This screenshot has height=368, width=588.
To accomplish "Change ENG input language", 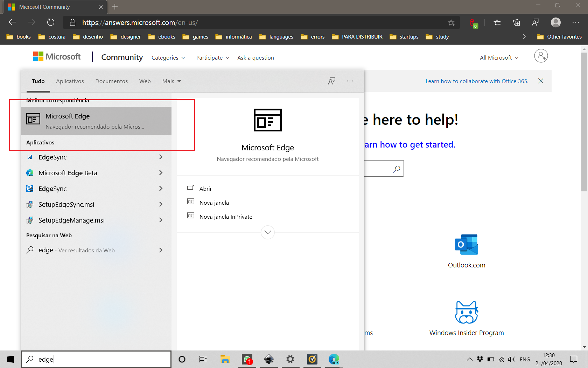I will point(525,359).
